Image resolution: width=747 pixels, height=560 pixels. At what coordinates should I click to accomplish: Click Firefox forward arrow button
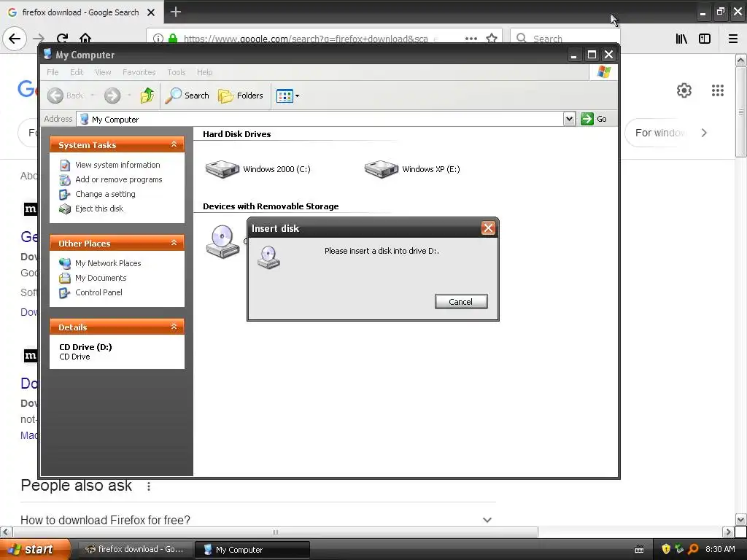coord(39,39)
